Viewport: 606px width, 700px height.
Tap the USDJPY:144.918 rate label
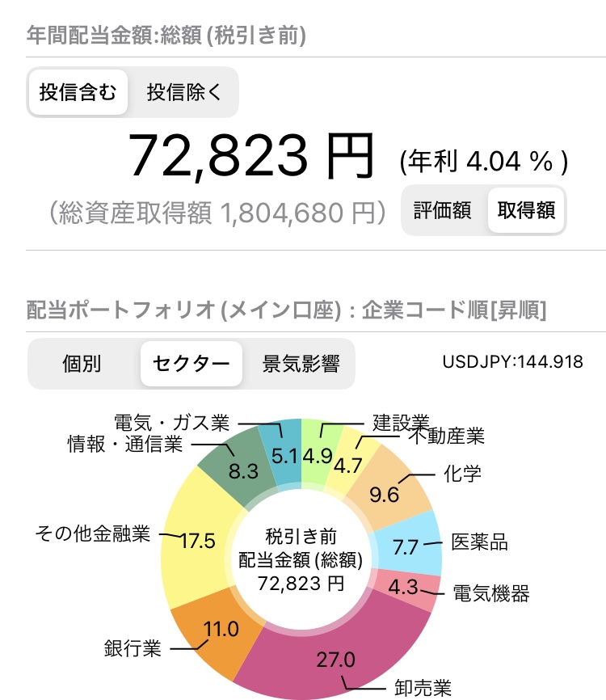click(x=512, y=361)
